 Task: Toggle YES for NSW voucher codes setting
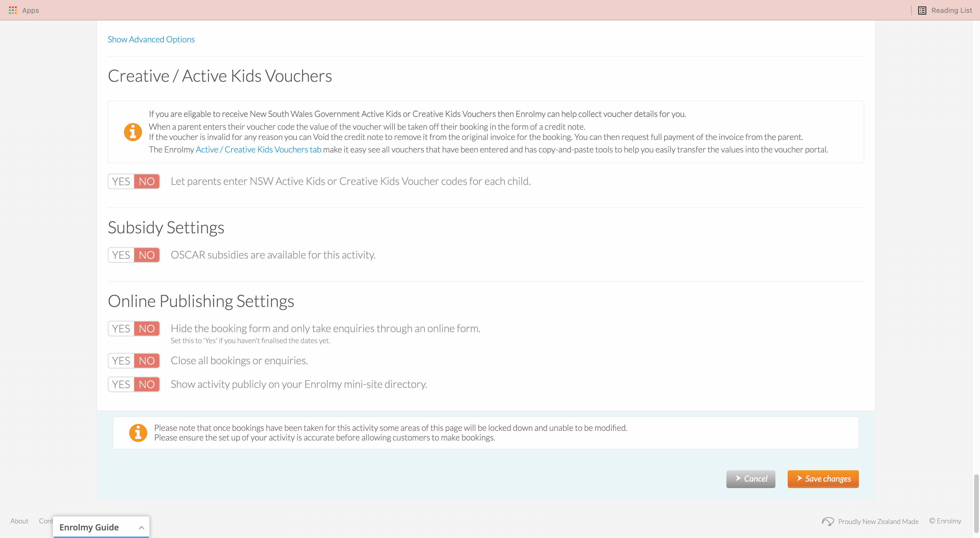tap(121, 181)
